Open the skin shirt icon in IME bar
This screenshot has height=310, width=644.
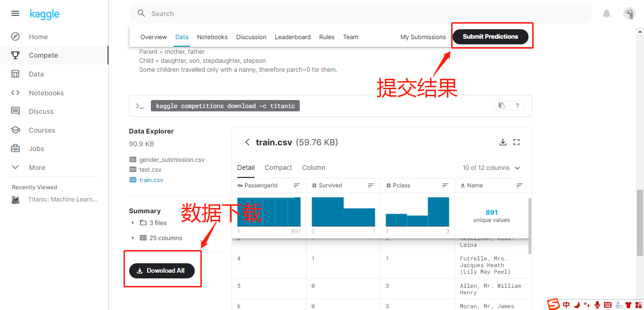pos(628,305)
